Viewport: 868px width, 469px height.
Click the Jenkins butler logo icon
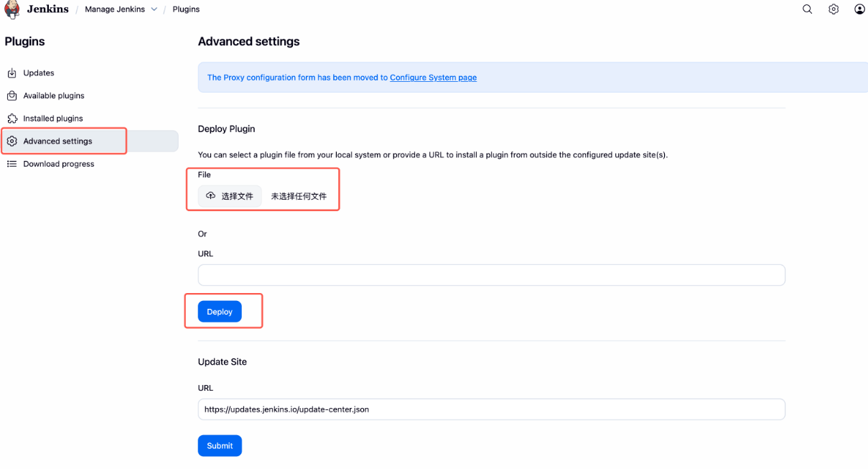12,9
